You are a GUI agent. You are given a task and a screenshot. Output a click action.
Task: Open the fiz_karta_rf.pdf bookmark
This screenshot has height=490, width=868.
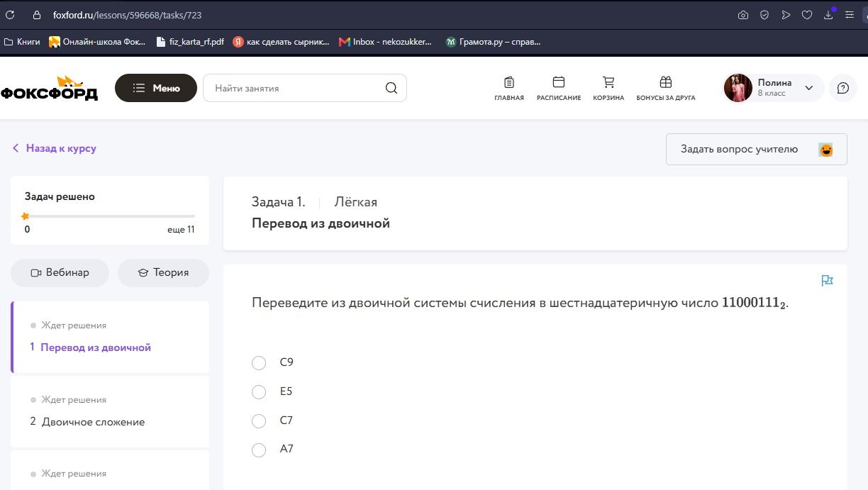pyautogui.click(x=190, y=42)
